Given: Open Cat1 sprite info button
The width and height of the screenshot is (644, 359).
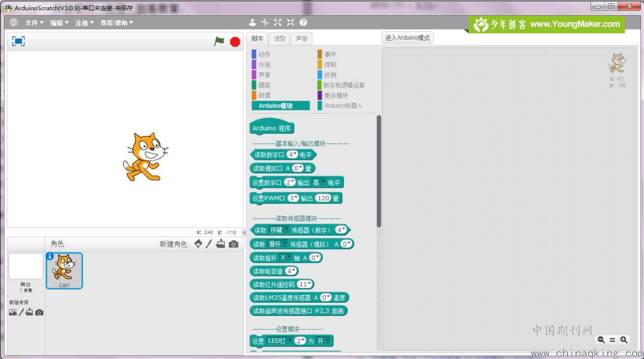Looking at the screenshot, I should pyautogui.click(x=50, y=256).
